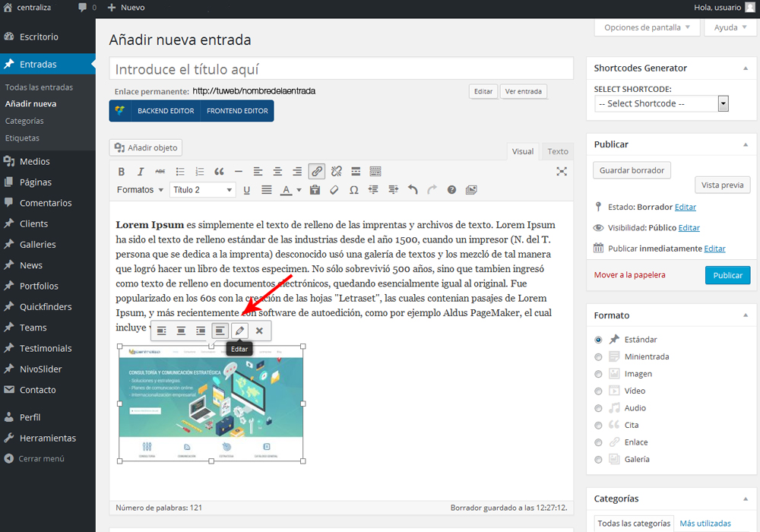This screenshot has height=532, width=760.
Task: Enable distraction-free fullscreen writing mode
Action: tap(562, 172)
